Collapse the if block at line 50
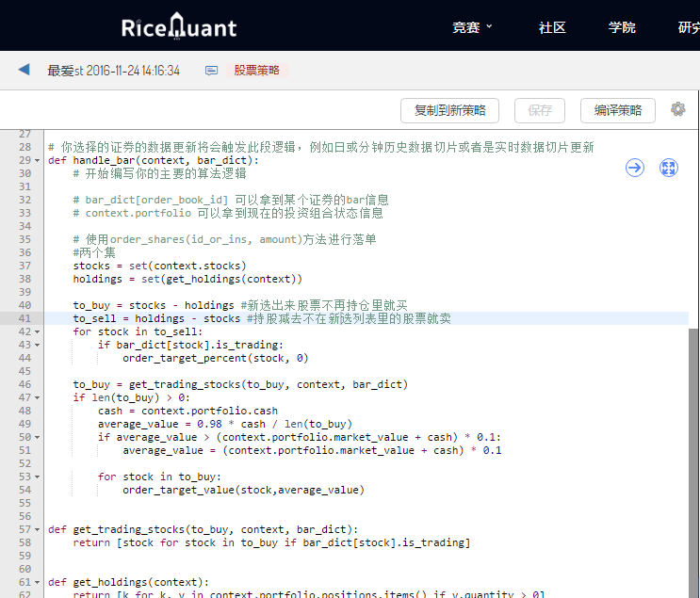700x598 pixels. click(x=37, y=437)
